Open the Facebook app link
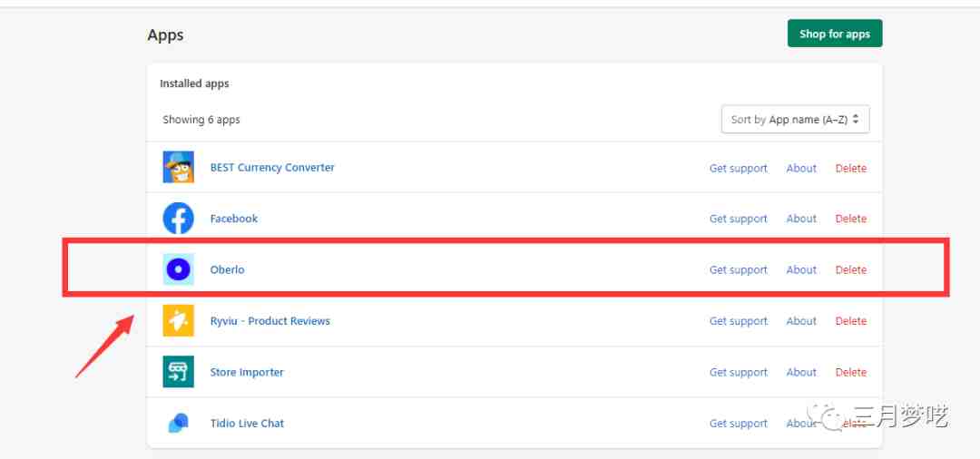Viewport: 980px width, 459px height. 234,219
